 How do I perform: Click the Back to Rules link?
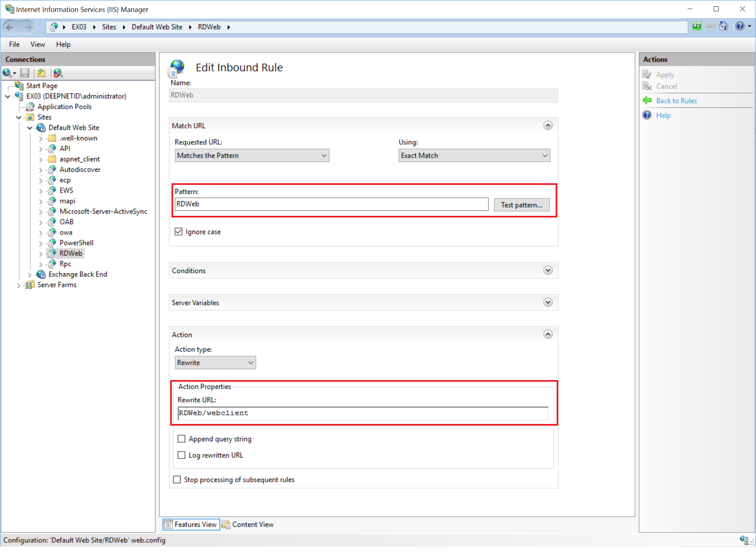click(676, 101)
